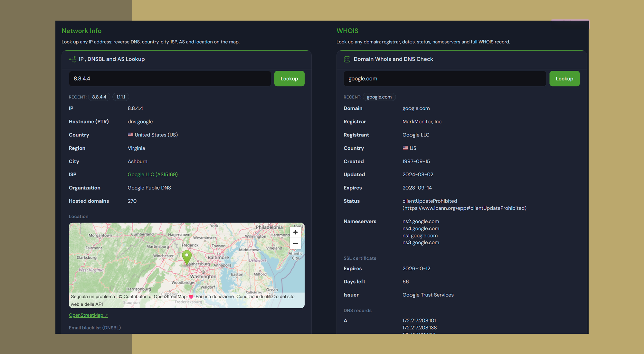Click the green map pin marker
This screenshot has height=354, width=644.
pos(187,258)
